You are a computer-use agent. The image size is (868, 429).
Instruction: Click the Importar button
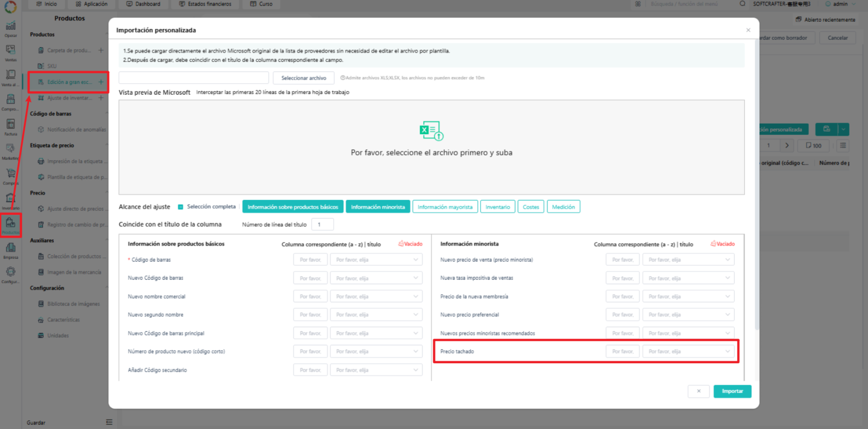(732, 391)
